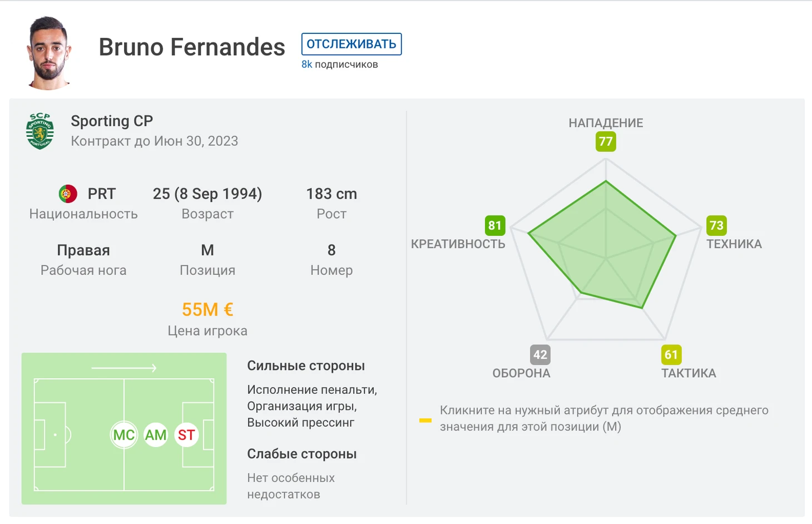Screen dimensions: 812x524
Task: Click the Sporting CP club crest icon
Action: (x=40, y=131)
